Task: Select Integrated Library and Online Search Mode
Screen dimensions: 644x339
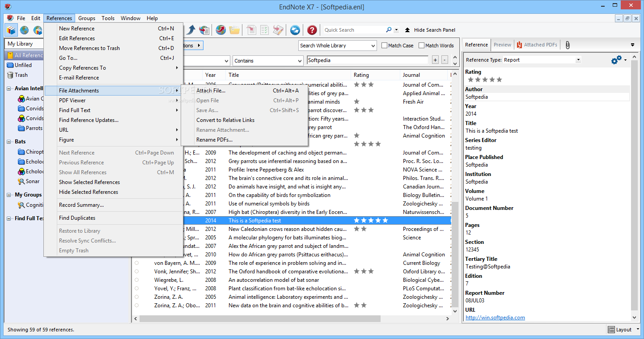Action: point(38,30)
